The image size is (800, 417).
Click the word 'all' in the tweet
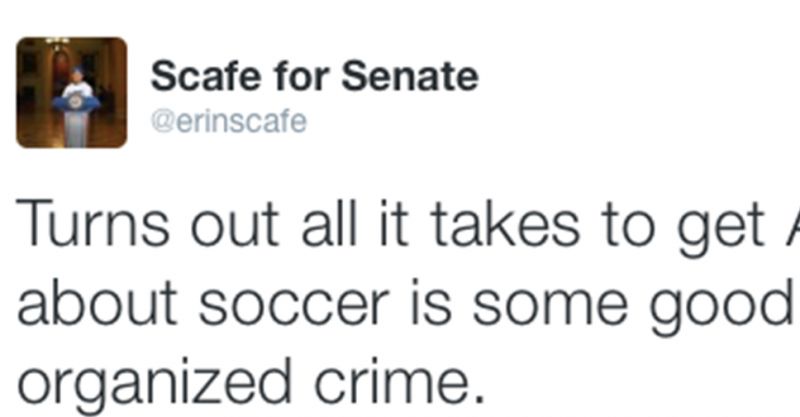tap(318, 230)
